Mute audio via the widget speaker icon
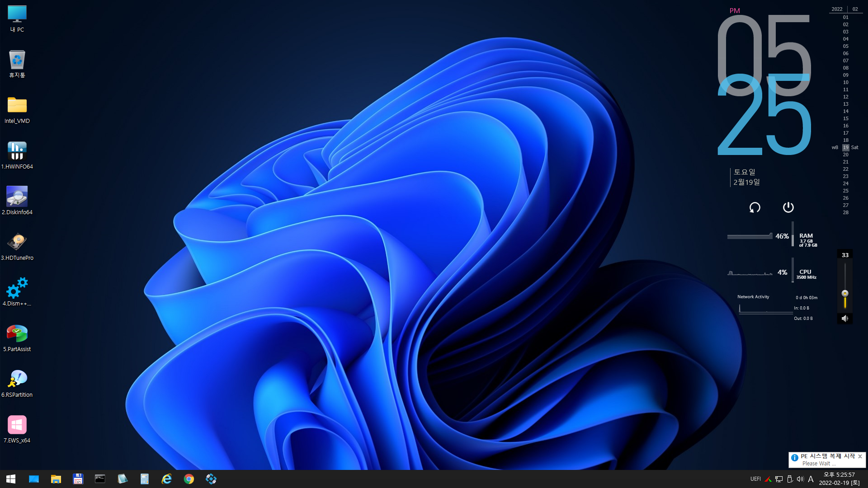The height and width of the screenshot is (488, 868). point(845,319)
